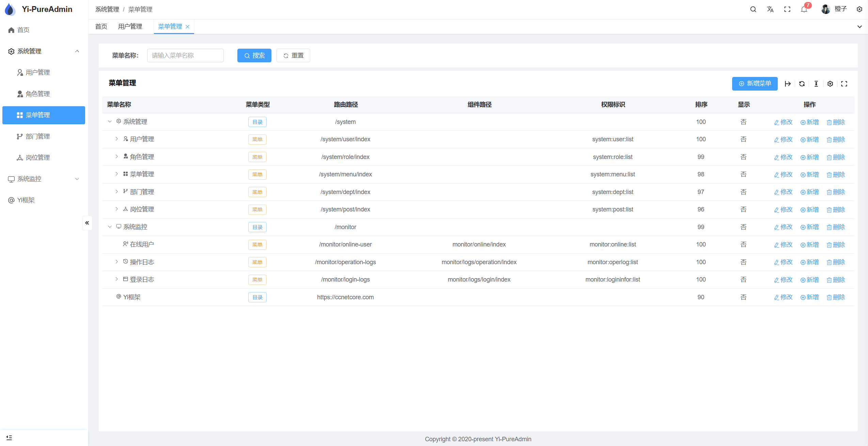Click the table refresh icon

802,84
